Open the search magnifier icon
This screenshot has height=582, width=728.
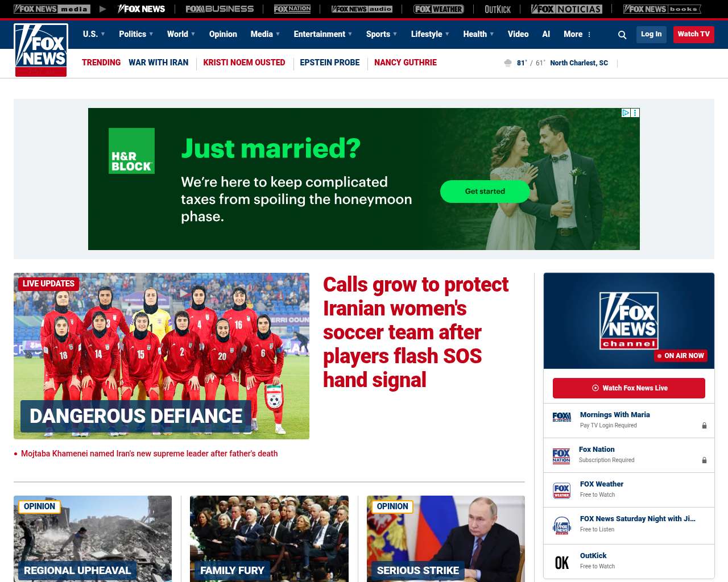(x=622, y=35)
